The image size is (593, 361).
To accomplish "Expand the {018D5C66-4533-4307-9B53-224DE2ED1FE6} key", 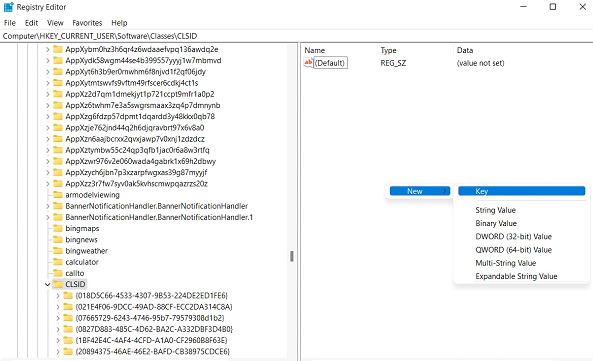I will (57, 296).
